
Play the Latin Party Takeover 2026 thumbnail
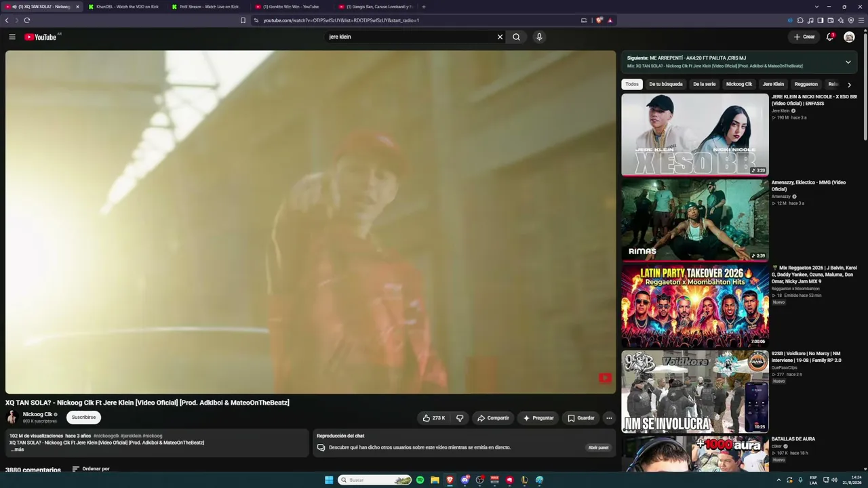coord(695,306)
